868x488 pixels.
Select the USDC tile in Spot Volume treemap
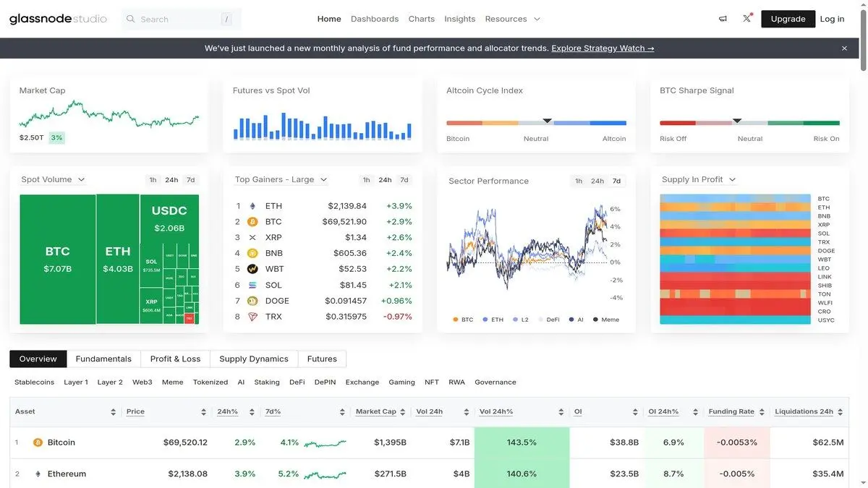click(169, 219)
